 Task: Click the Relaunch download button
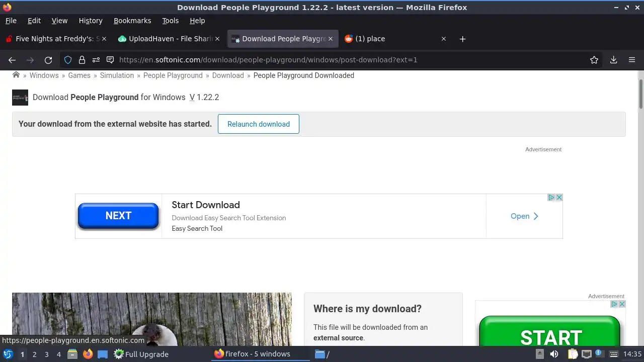259,124
